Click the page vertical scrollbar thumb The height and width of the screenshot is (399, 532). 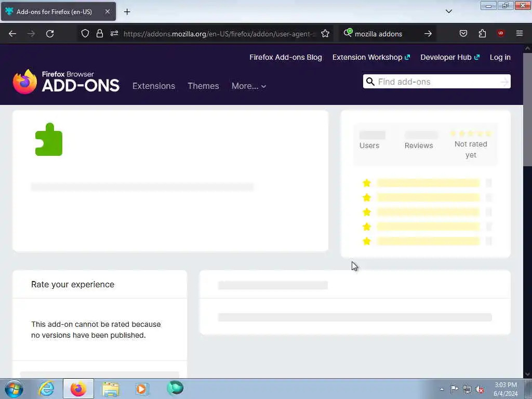pos(527,109)
